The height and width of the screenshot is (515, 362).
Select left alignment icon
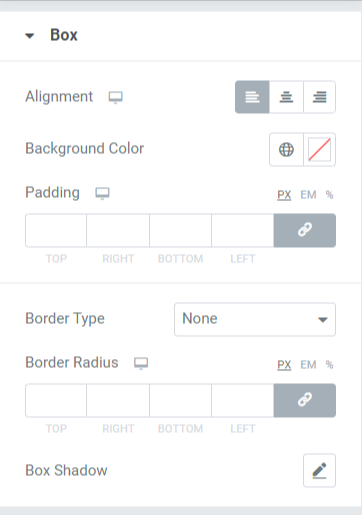pos(252,97)
